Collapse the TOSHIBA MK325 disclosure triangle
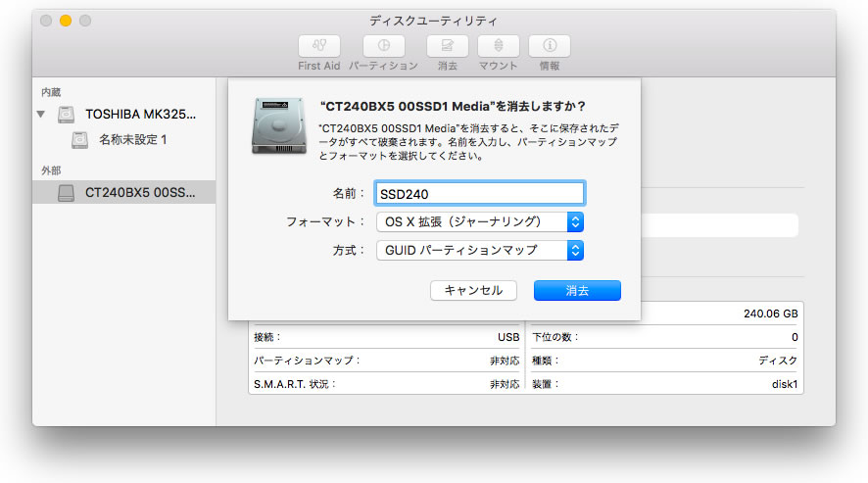The image size is (868, 483). click(41, 115)
